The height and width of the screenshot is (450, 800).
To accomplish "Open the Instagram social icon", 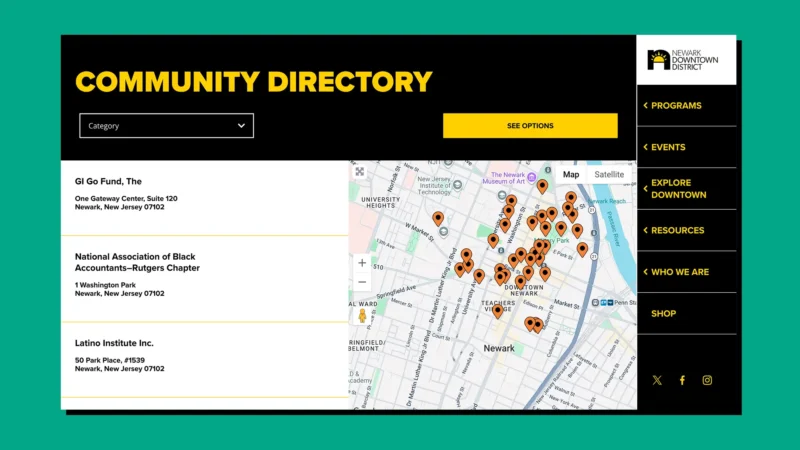I will [x=707, y=380].
